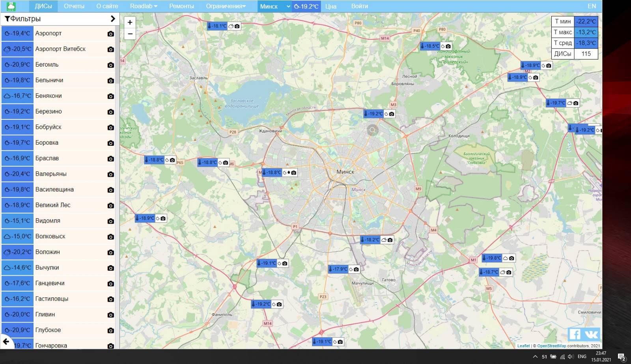Select the Гончаровка station name
This screenshot has width=631, height=364.
(x=51, y=345)
